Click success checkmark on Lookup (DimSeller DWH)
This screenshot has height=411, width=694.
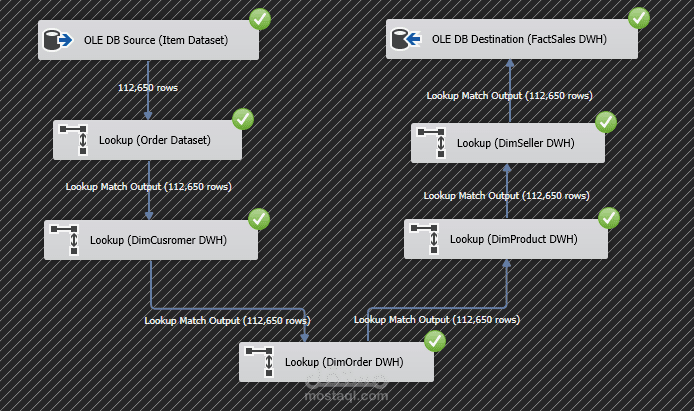tap(606, 122)
